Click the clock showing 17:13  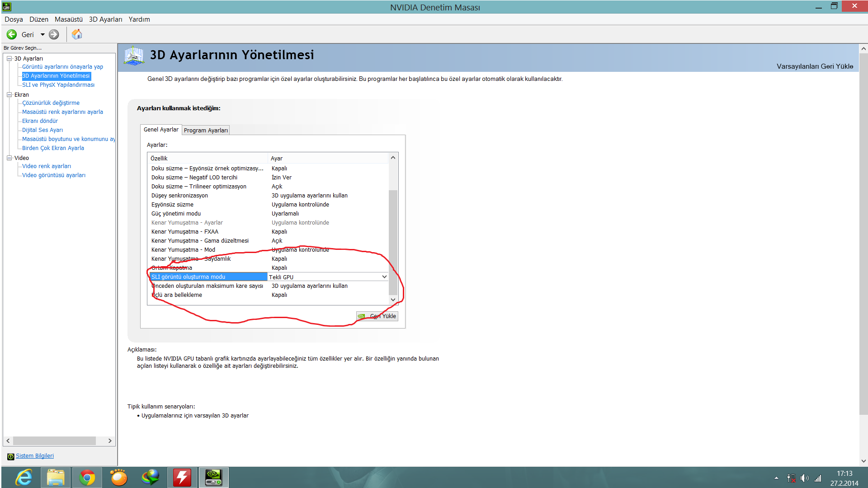844,474
